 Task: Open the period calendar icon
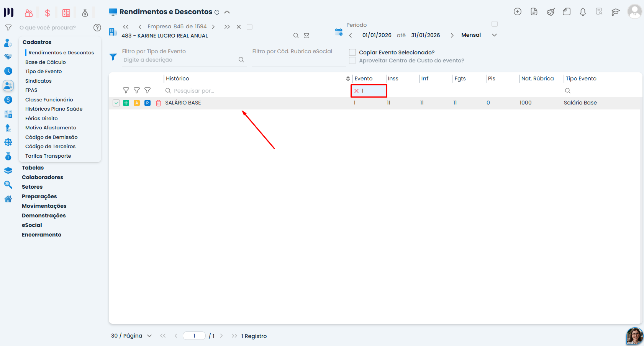(339, 32)
